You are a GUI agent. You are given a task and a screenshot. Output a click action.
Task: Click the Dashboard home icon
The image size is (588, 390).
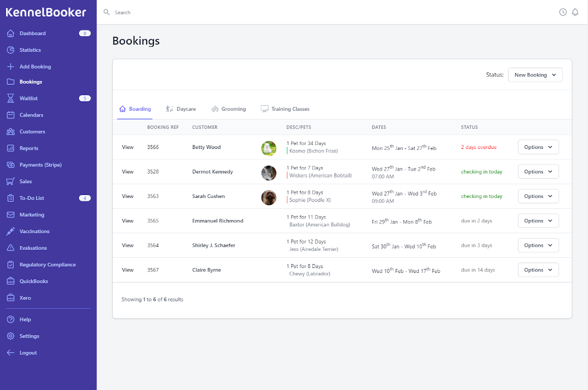tap(11, 33)
